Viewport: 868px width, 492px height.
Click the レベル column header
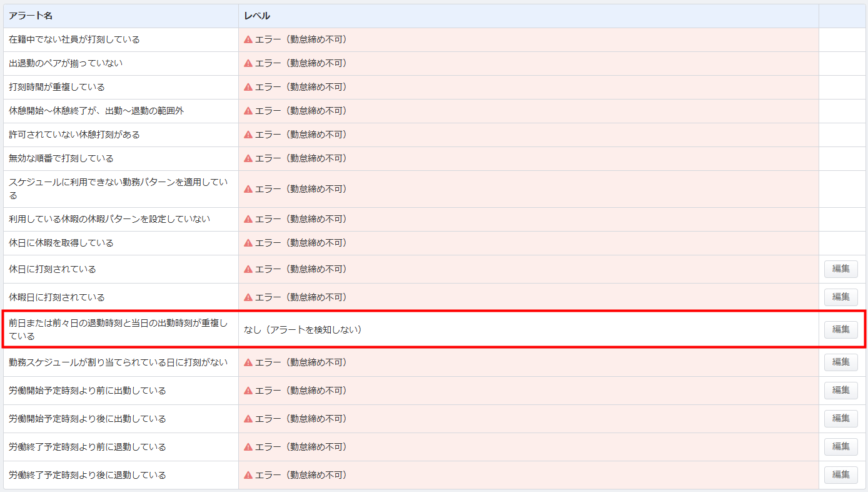tap(257, 16)
